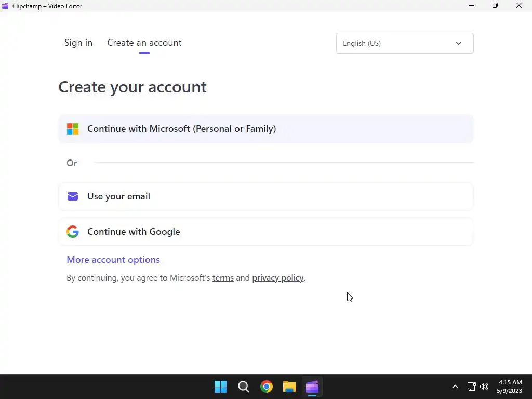Click the Microsoft four-color logo icon

(73, 129)
